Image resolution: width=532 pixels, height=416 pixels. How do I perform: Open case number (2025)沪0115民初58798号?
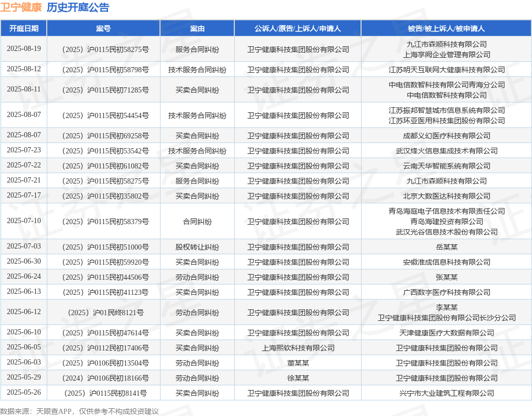click(103, 70)
